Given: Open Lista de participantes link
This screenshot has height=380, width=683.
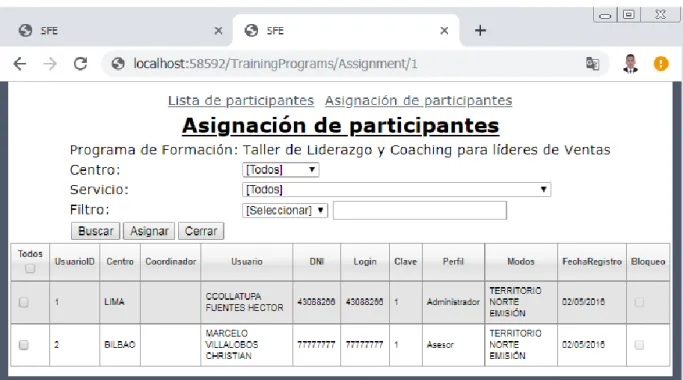Looking at the screenshot, I should 241,101.
